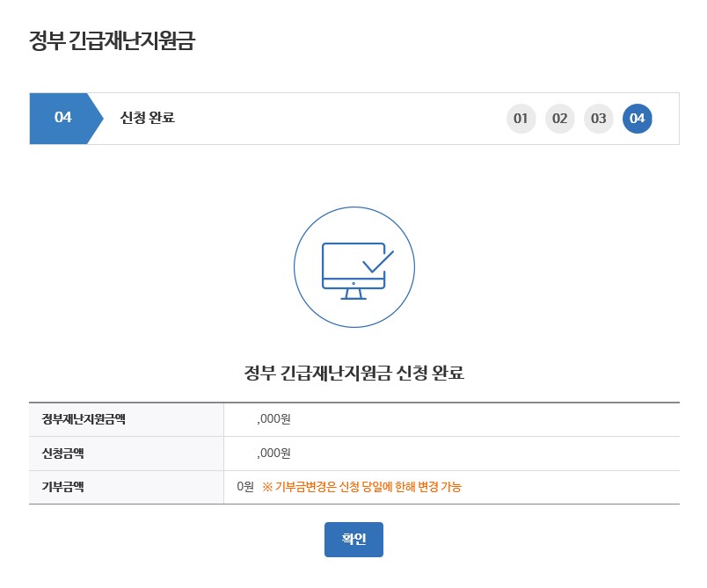Image resolution: width=707 pixels, height=588 pixels.
Task: Select step 02 circle indicator
Action: pos(559,119)
